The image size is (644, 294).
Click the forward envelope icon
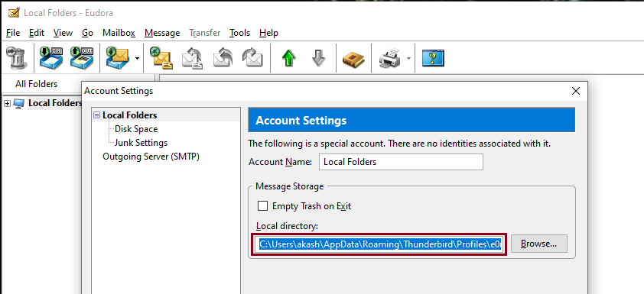[252, 58]
